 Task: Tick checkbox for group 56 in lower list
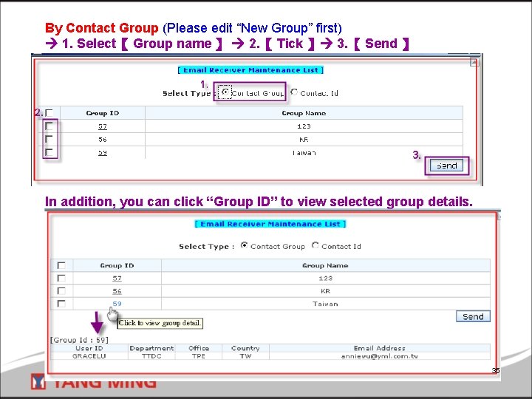pos(61,291)
